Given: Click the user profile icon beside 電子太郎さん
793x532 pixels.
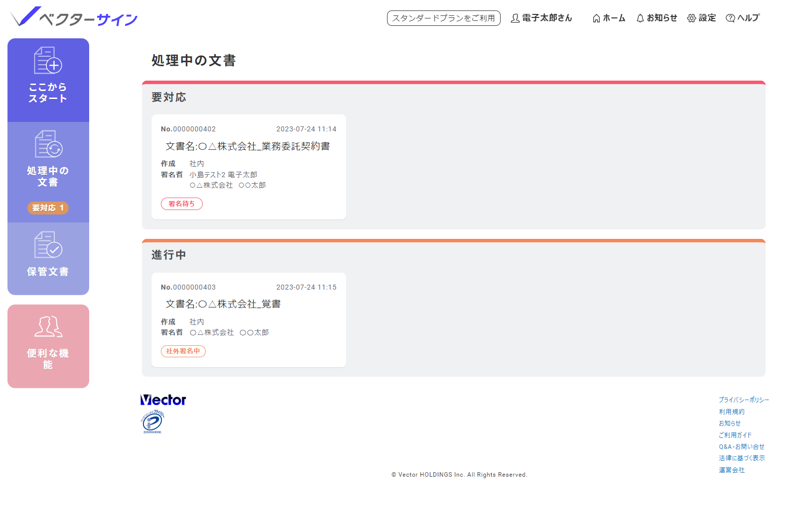Looking at the screenshot, I should click(515, 18).
